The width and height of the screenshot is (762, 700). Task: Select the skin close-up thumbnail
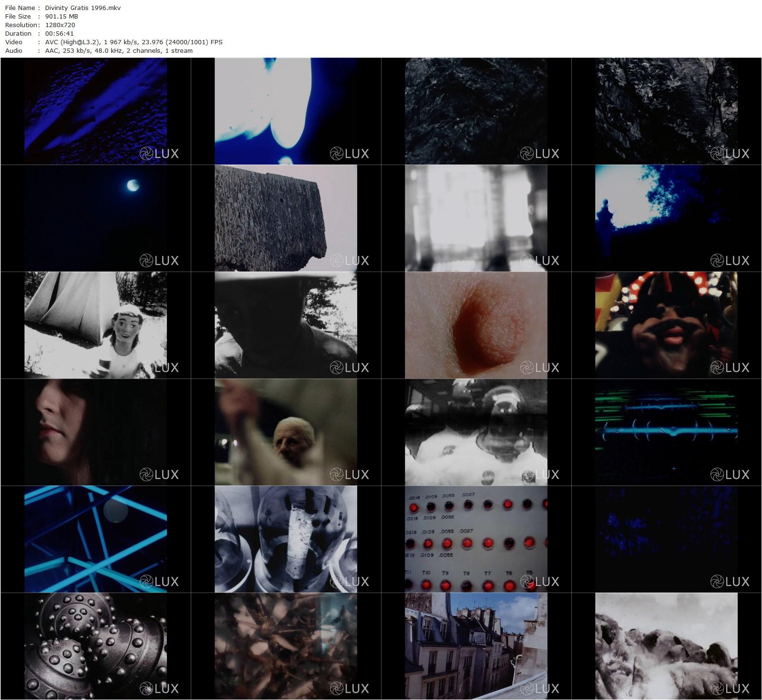click(x=476, y=325)
